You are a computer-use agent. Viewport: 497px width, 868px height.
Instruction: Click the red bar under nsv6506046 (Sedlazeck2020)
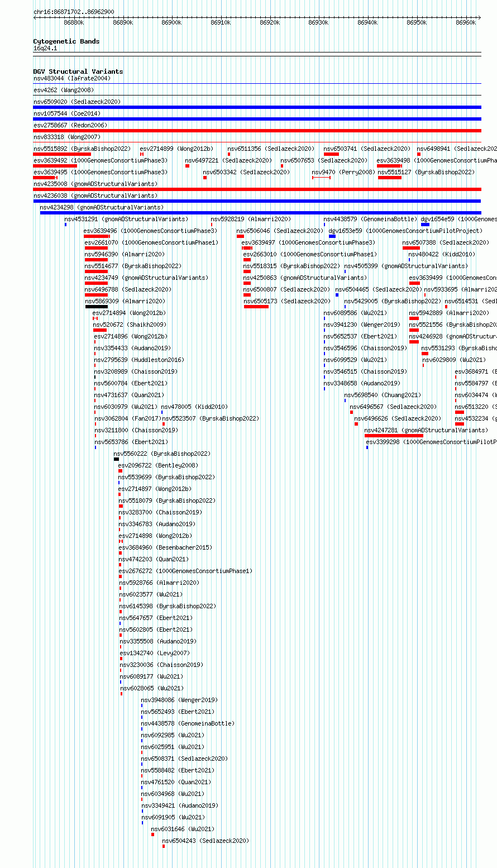click(240, 236)
